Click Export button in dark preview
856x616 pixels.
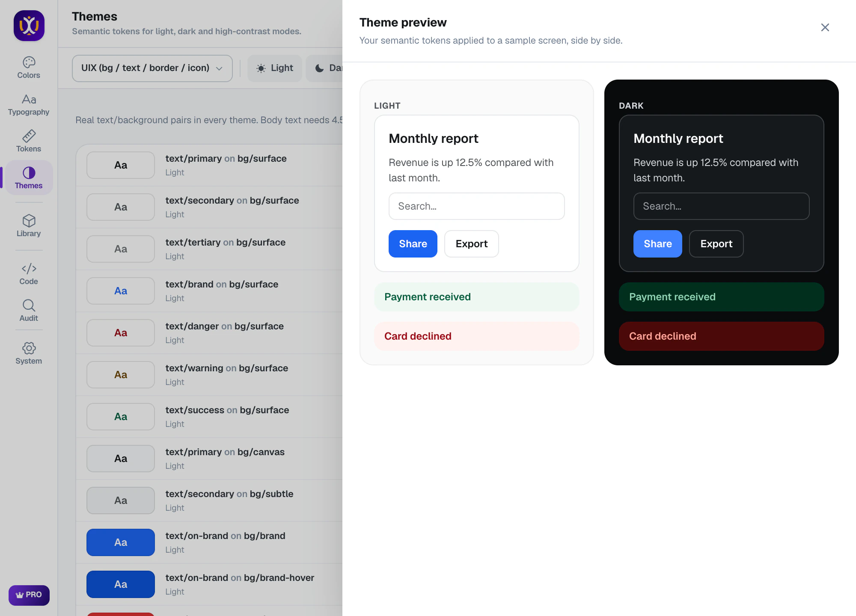[716, 244]
